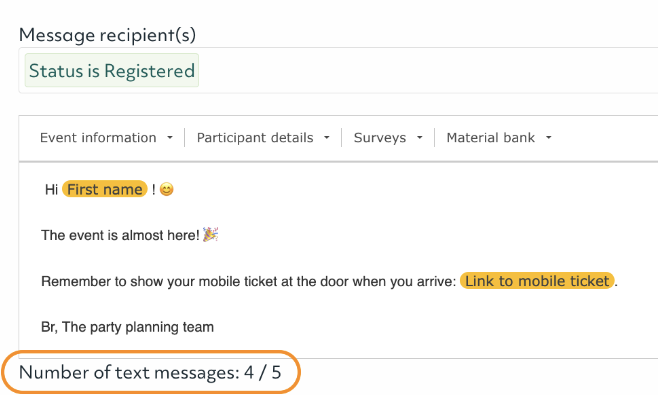
Task: Click inside the Message recipient(s) field
Action: pyautogui.click(x=338, y=70)
